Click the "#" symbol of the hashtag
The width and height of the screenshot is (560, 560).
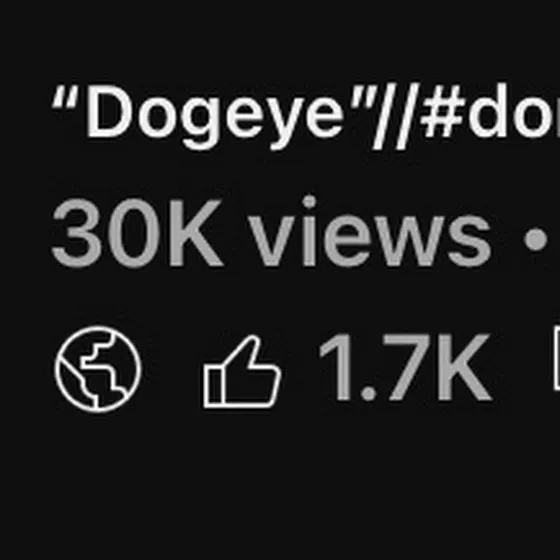coord(443,113)
